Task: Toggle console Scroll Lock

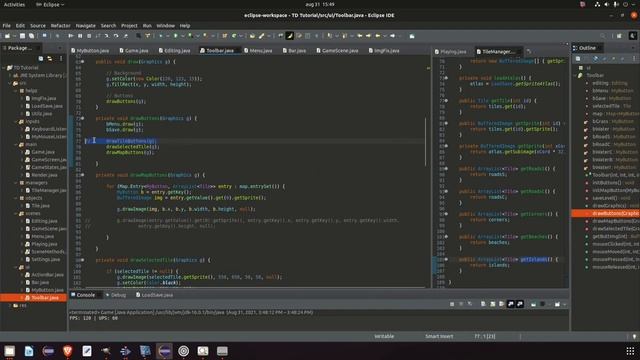Action: click(x=493, y=304)
